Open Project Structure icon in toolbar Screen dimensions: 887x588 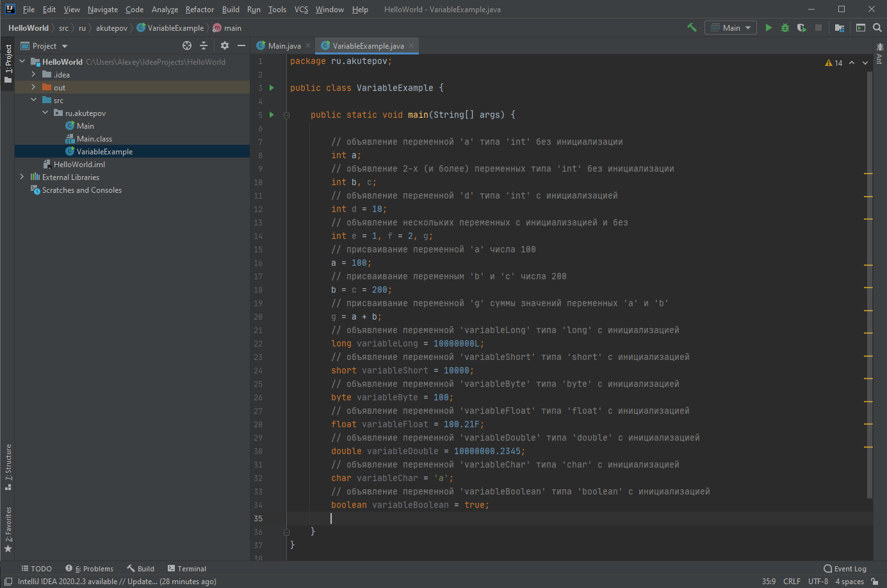(x=839, y=28)
